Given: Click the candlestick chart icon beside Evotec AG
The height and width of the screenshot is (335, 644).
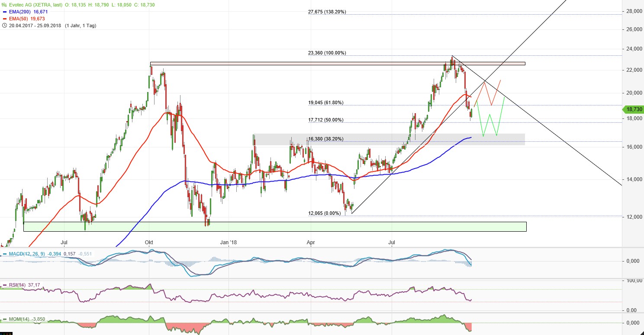Looking at the screenshot, I should (x=4, y=4).
